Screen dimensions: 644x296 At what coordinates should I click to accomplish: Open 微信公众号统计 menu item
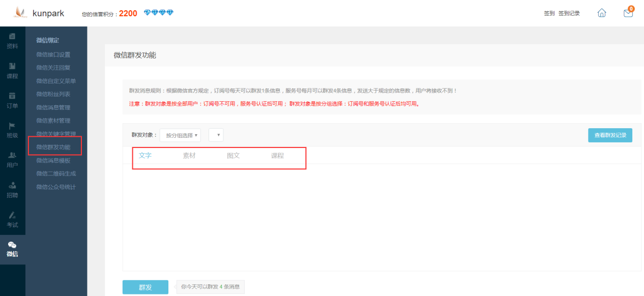pos(56,187)
